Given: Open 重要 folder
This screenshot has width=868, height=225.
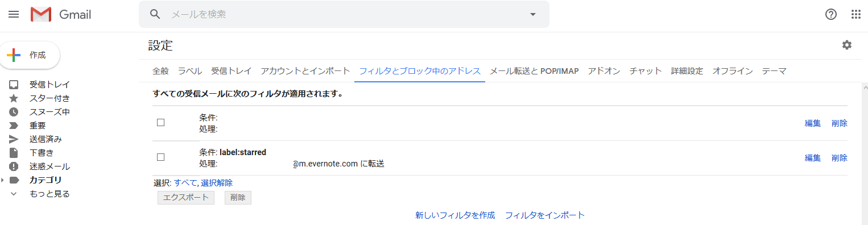Looking at the screenshot, I should click(38, 126).
